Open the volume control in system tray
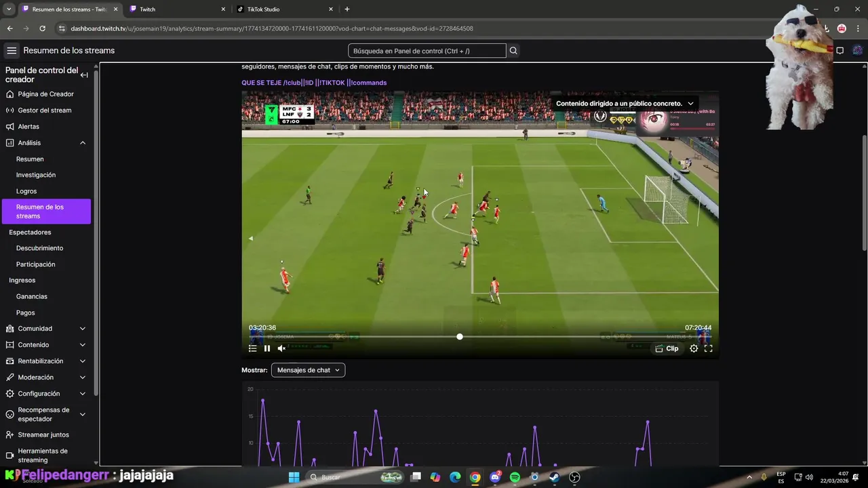 [x=809, y=477]
